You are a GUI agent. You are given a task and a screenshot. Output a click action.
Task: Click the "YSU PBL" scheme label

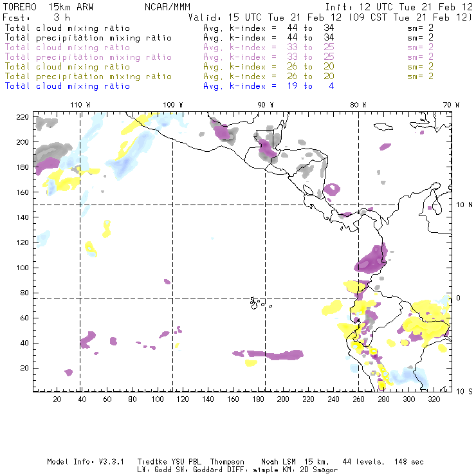186,462
